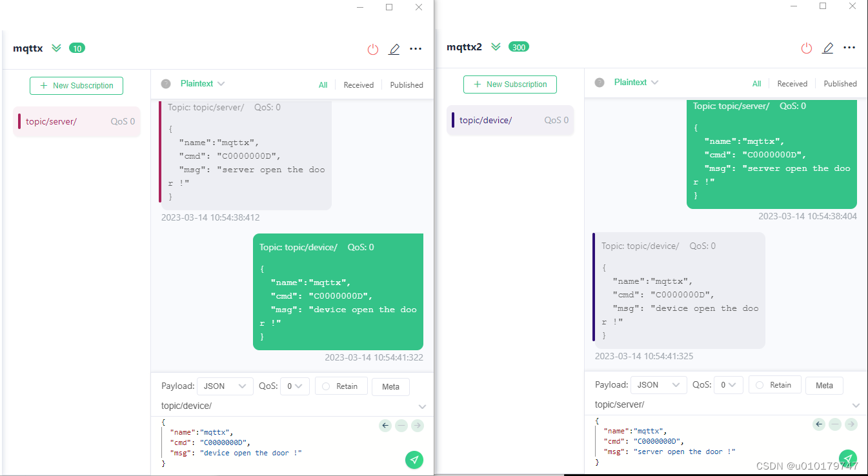This screenshot has height=476, width=868.
Task: Send the message in mqttx2 window
Action: [x=848, y=458]
